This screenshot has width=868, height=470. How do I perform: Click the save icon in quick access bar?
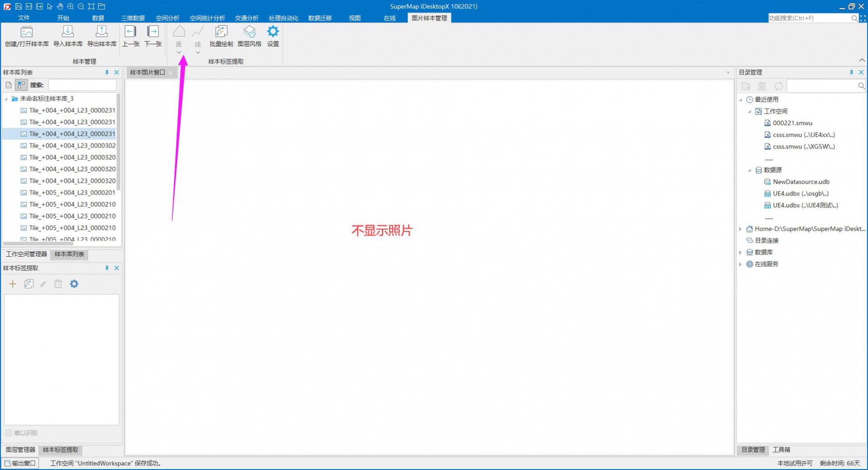[x=18, y=6]
